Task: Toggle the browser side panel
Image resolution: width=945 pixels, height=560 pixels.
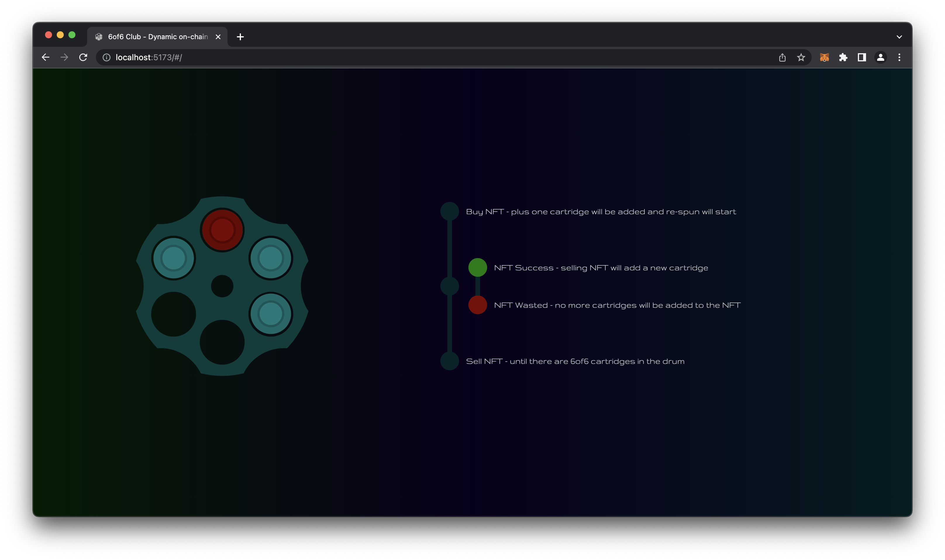Action: point(862,57)
